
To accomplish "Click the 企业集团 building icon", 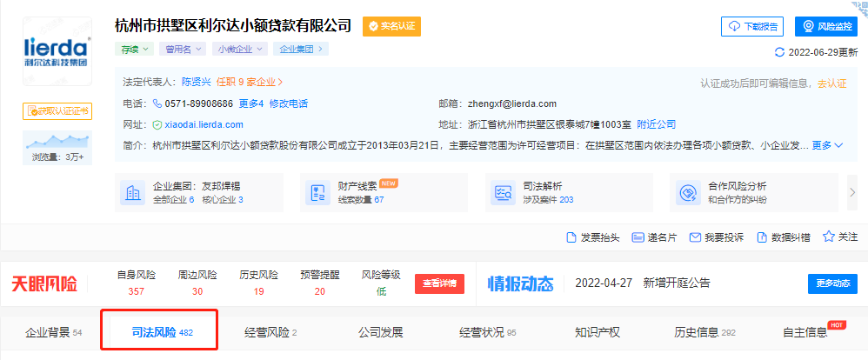I will (133, 193).
